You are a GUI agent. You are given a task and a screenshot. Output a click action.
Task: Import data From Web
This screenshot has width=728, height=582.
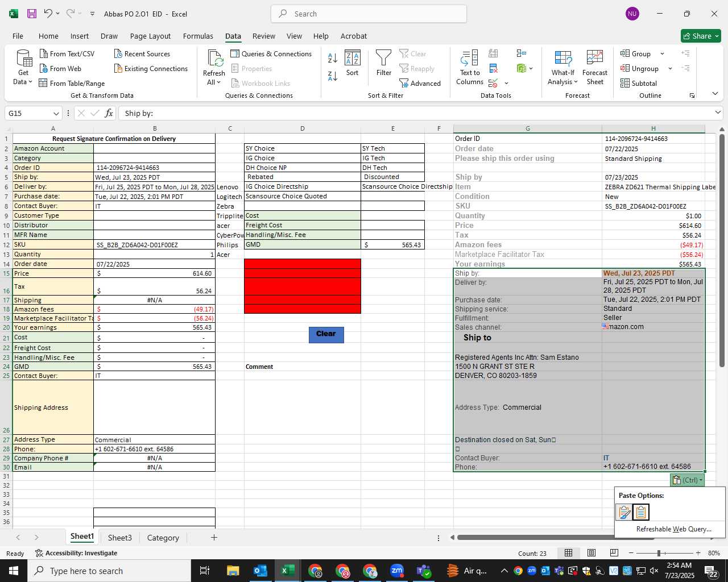60,69
